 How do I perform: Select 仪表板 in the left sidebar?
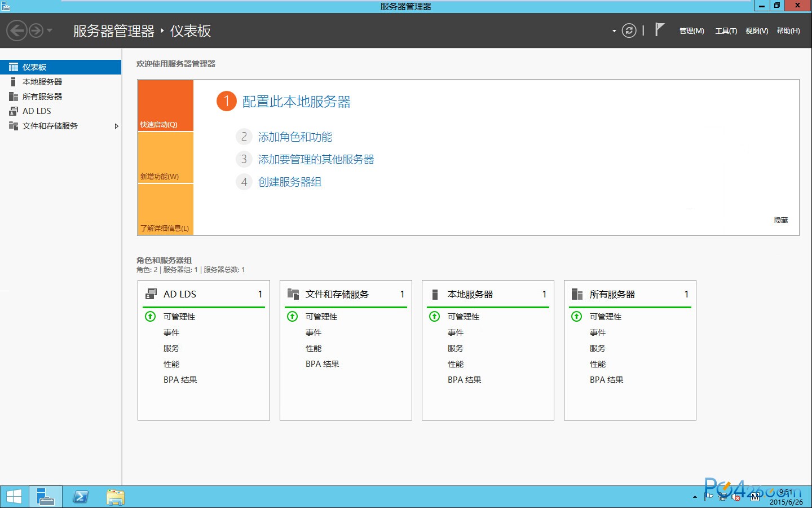click(x=60, y=67)
